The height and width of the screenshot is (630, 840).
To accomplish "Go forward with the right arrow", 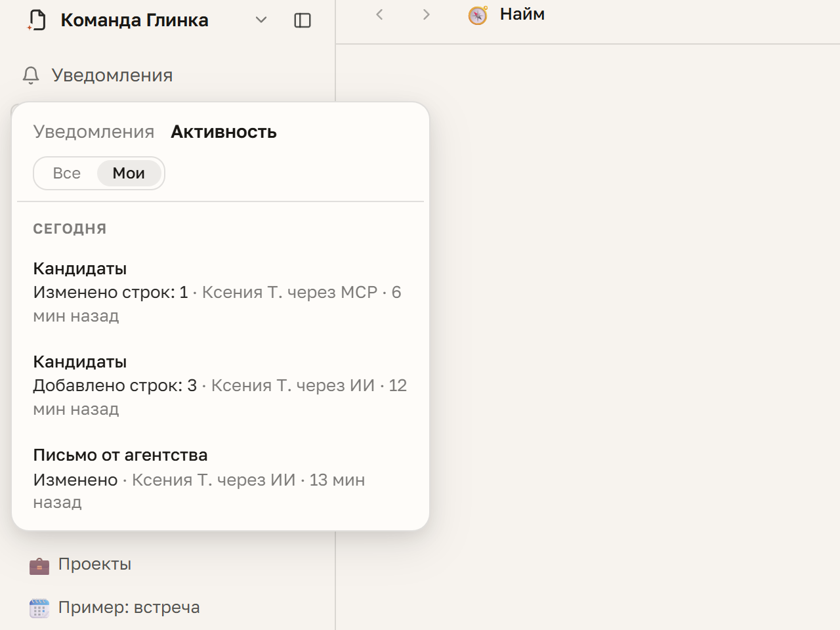I will coord(427,14).
